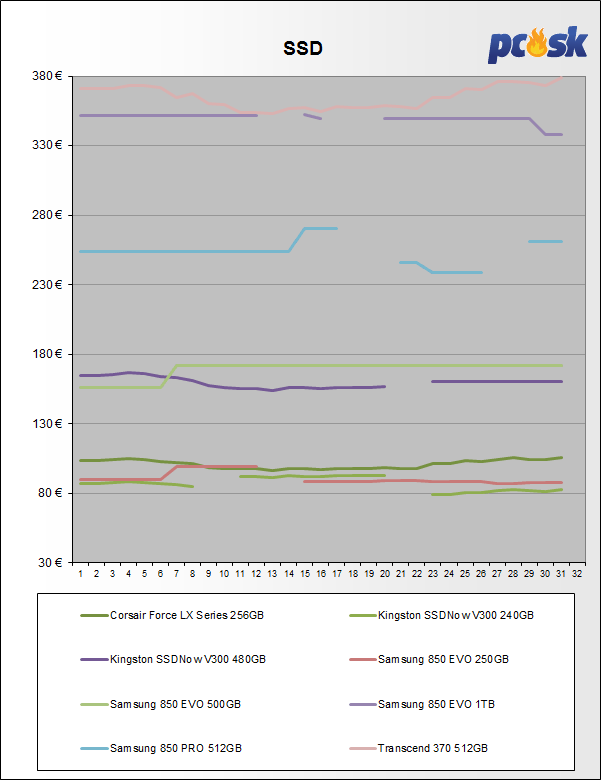Click the Corsair Force LX Series 256GB legend entry
Screen dimensions: 601x780
point(172,615)
